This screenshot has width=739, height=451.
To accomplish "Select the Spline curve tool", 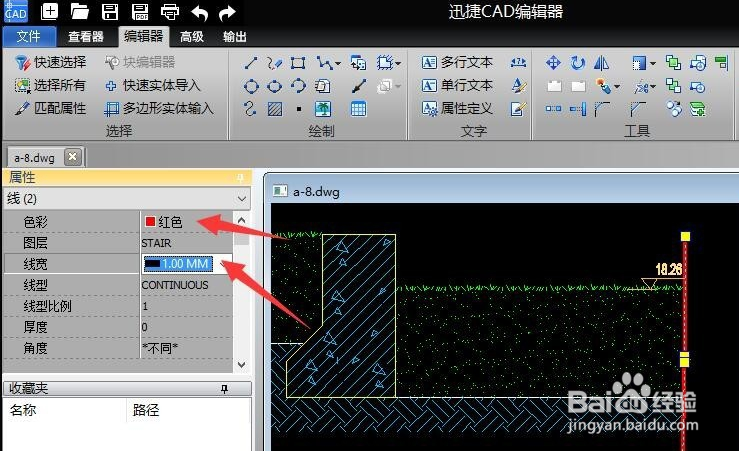I will 250,109.
